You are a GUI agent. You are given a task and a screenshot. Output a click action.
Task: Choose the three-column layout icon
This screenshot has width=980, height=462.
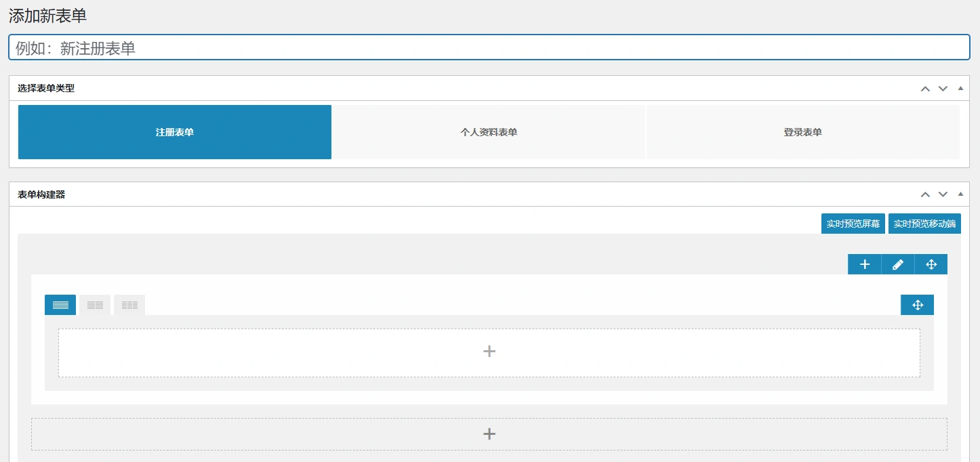coord(129,305)
